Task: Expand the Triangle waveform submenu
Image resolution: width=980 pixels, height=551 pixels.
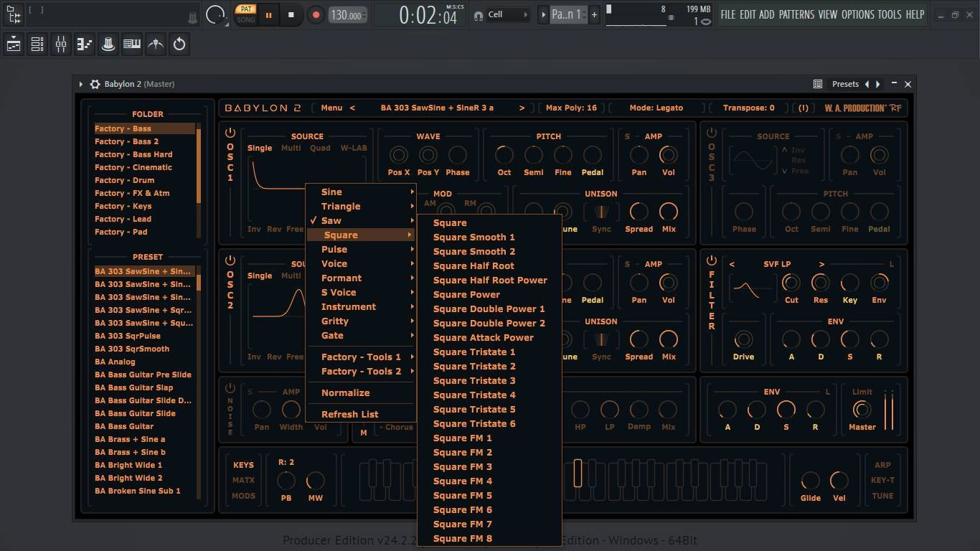Action: point(361,206)
